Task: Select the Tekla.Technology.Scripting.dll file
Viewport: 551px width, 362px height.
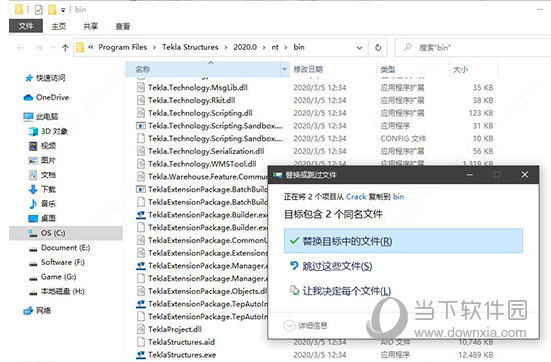Action: [200, 113]
